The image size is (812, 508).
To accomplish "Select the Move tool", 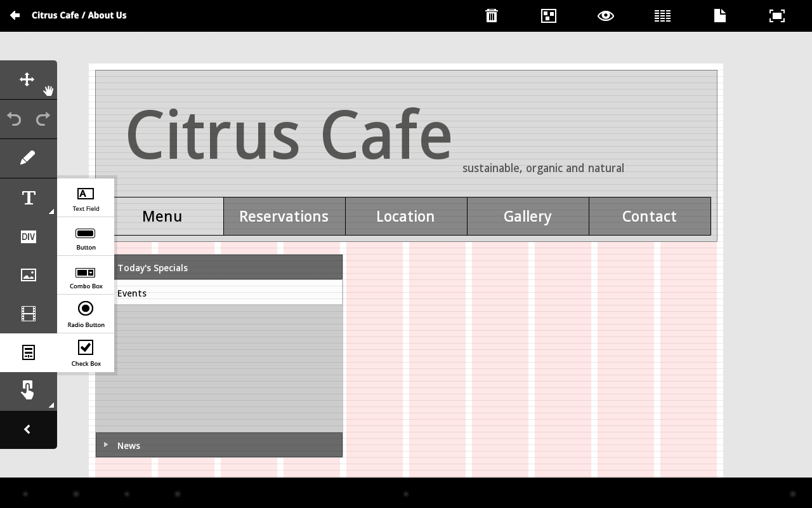I will coord(27,79).
